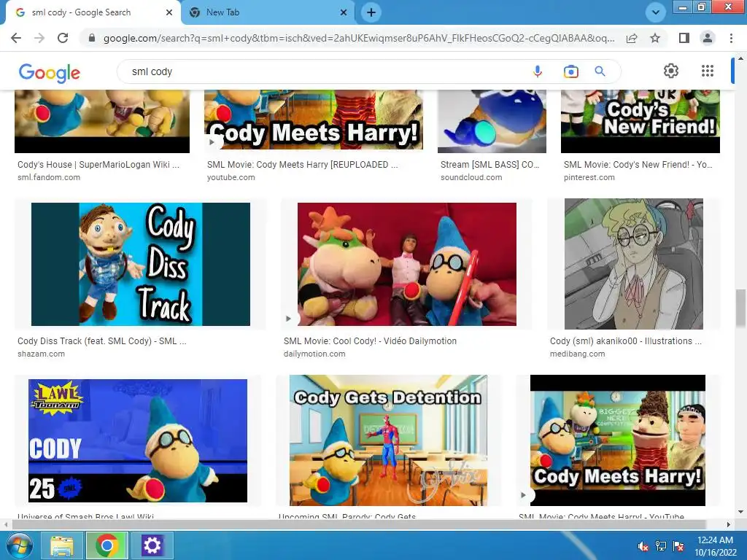Viewport: 747px width, 560px height.
Task: Open the Chrome three-dot menu
Action: pyautogui.click(x=731, y=38)
